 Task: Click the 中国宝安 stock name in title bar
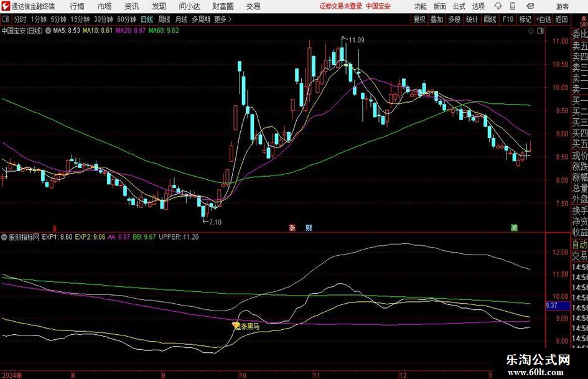378,6
